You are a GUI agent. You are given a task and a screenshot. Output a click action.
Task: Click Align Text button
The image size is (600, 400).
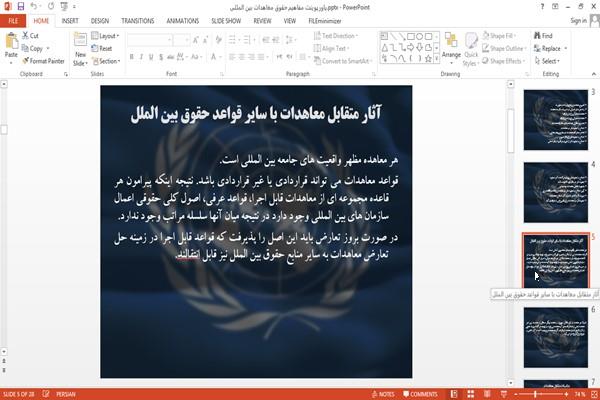coord(331,48)
